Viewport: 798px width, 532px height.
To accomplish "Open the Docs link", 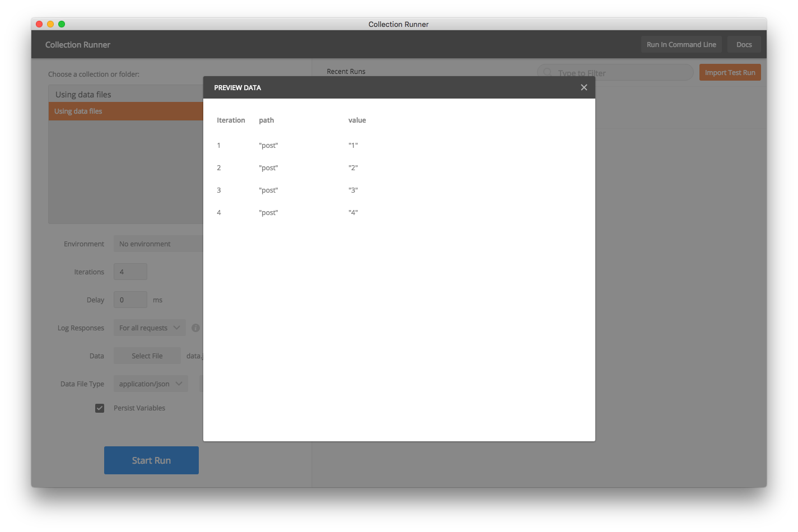I will tap(744, 45).
